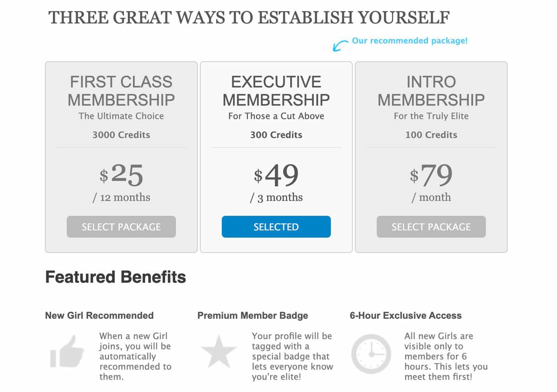
Task: Click the $49 / 3 months price
Action: pos(276,182)
